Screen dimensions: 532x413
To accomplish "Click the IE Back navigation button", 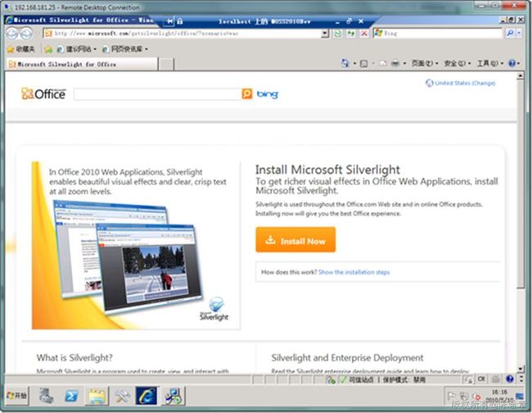I will tap(12, 34).
